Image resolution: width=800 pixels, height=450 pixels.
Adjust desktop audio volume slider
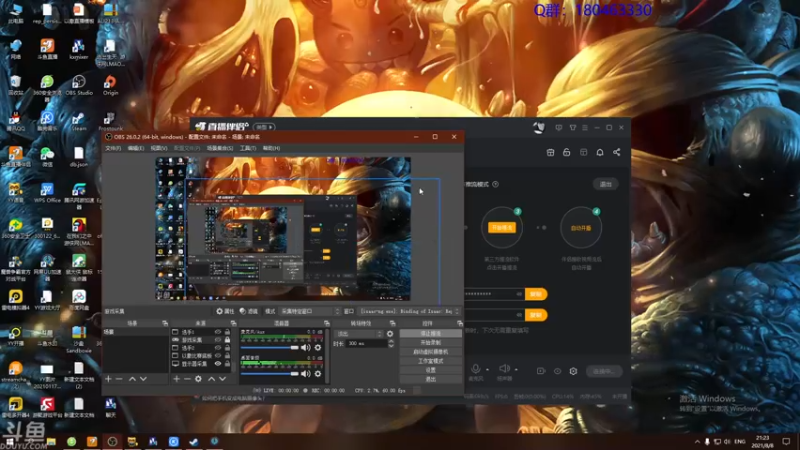pos(269,374)
